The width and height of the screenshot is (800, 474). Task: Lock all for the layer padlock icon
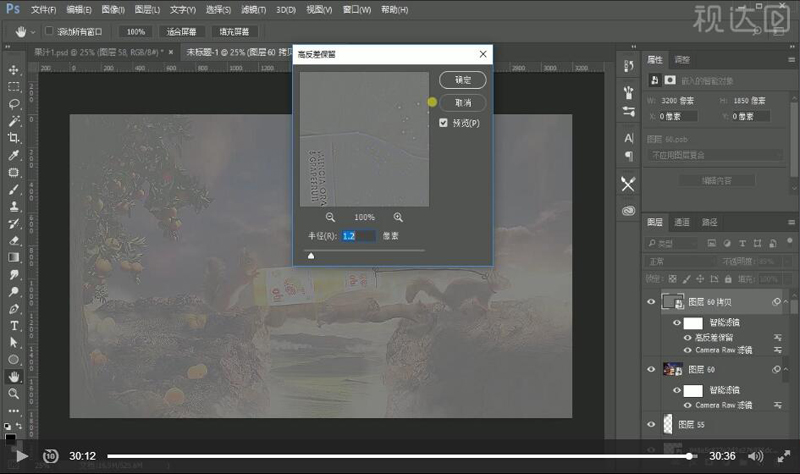coord(728,279)
